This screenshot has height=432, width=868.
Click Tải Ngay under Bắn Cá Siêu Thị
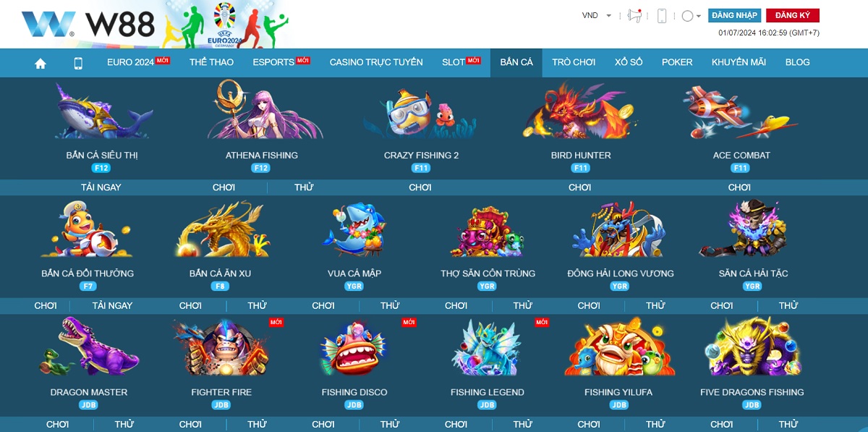click(x=101, y=187)
